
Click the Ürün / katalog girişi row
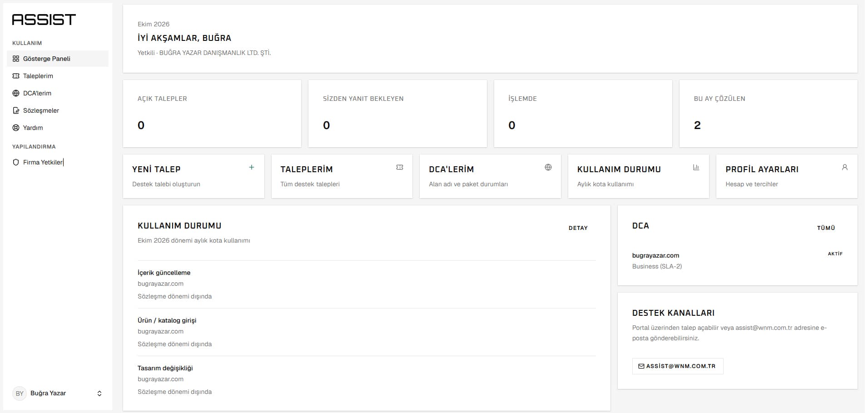coord(367,332)
